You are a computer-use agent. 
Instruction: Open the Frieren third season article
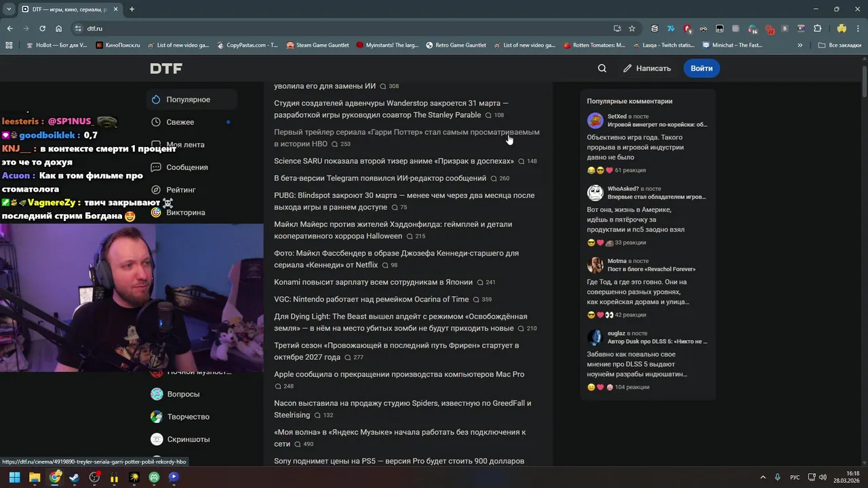click(x=396, y=351)
